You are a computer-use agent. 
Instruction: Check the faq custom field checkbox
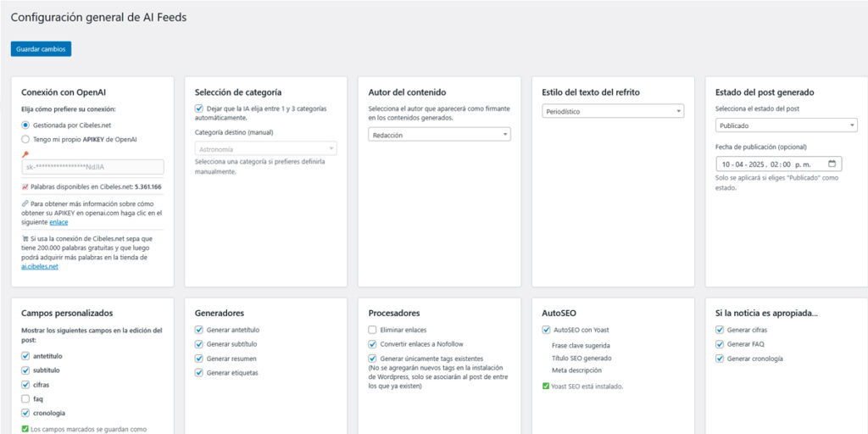click(25, 398)
